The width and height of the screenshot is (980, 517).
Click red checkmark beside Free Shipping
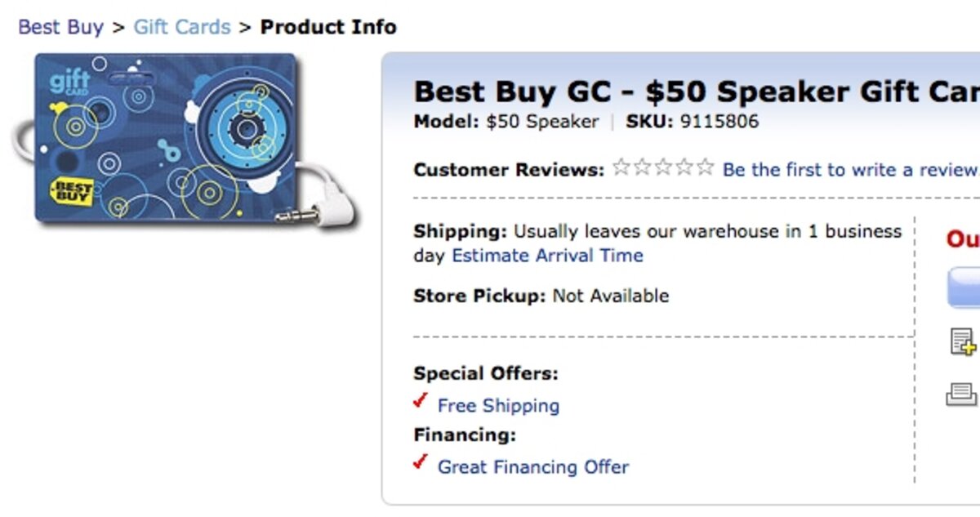tap(421, 402)
